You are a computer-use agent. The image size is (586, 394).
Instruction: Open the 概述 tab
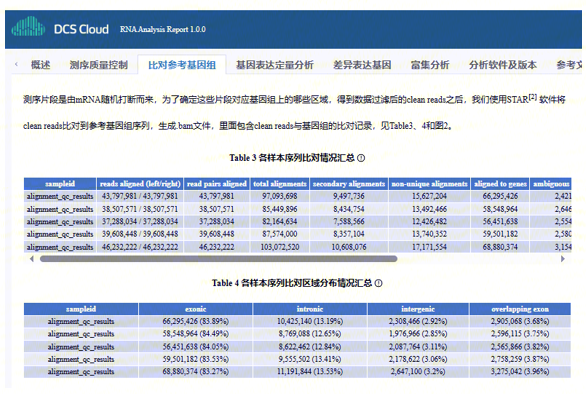point(40,65)
